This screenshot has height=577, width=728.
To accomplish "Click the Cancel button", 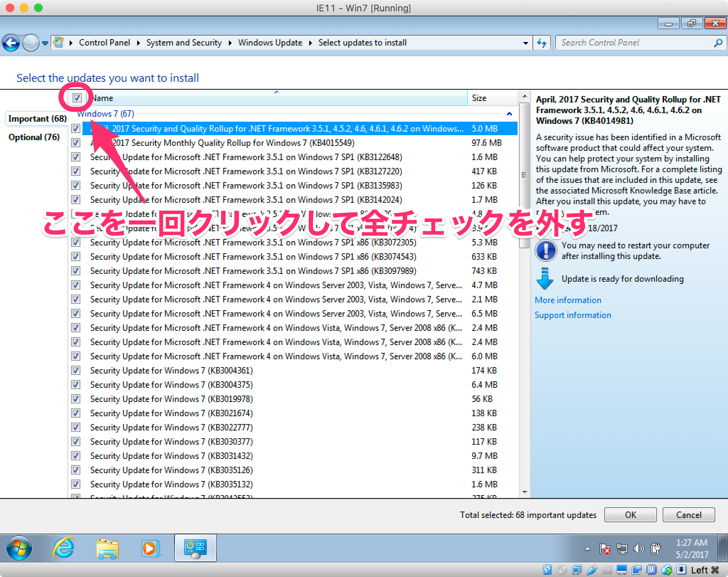I will [689, 515].
